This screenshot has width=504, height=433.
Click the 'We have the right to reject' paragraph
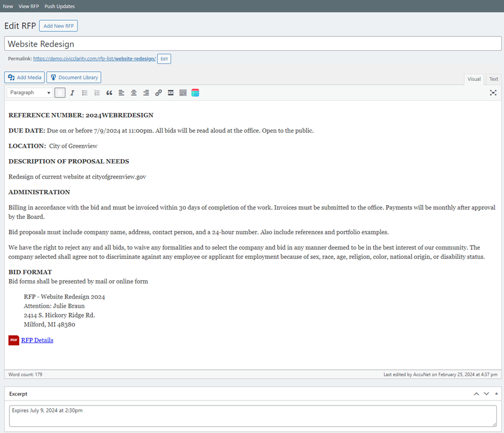coord(246,252)
